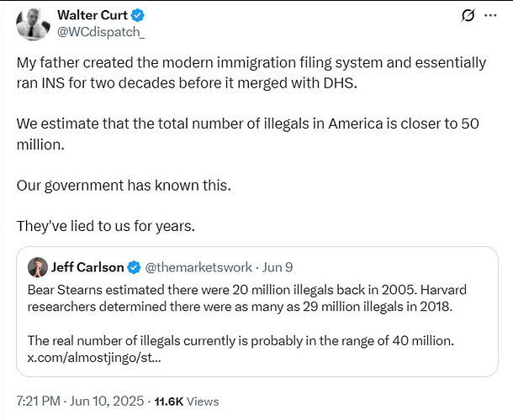Click 'Our government has known this.' line
The image size is (513, 420).
tap(124, 186)
